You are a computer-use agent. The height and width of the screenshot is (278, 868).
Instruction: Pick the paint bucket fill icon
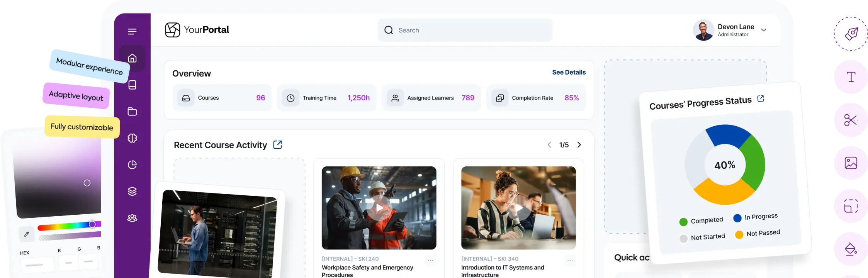point(851,250)
